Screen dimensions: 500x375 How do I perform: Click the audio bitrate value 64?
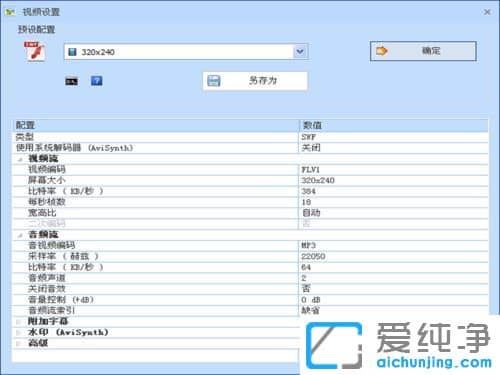306,267
